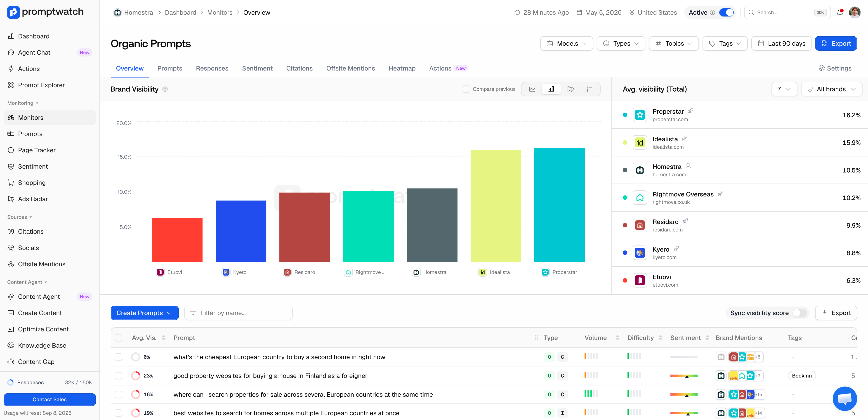Click Properstar brand logo in list
Screen dimensions: 868x420
point(639,115)
